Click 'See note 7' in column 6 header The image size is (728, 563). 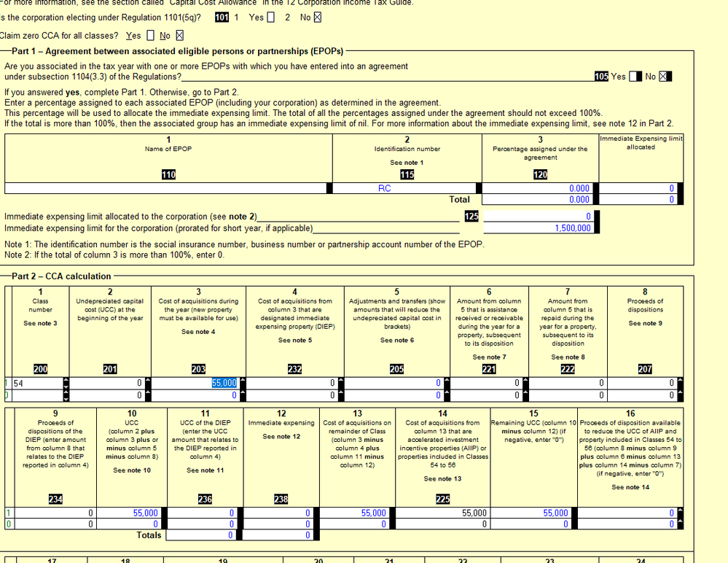pyautogui.click(x=489, y=357)
